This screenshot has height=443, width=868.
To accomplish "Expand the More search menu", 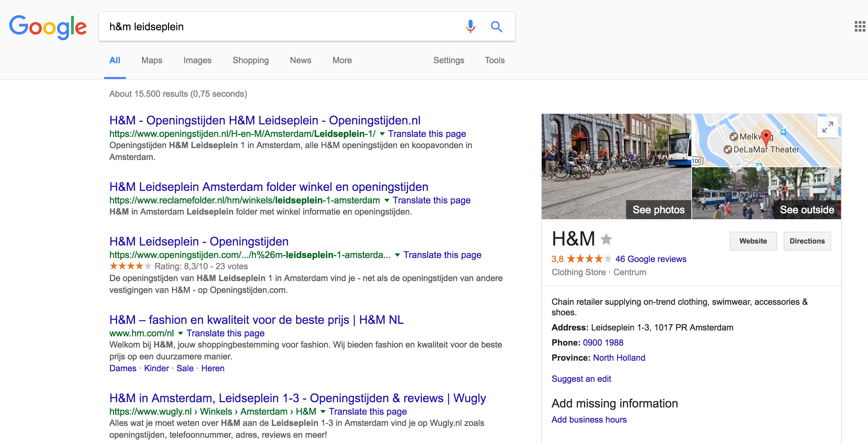I will point(342,60).
